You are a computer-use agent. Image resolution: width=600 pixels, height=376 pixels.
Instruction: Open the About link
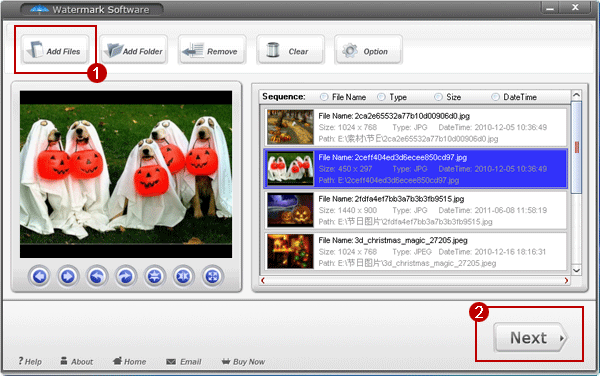(77, 361)
